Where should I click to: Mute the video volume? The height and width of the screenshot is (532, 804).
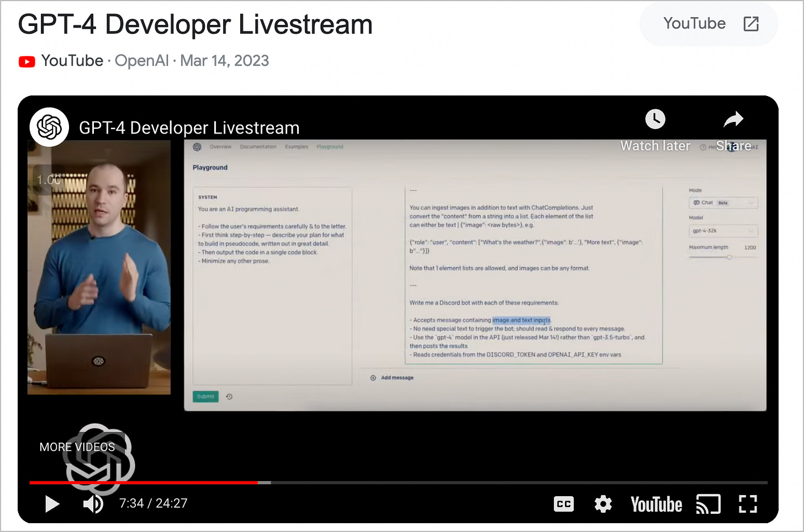pyautogui.click(x=93, y=504)
